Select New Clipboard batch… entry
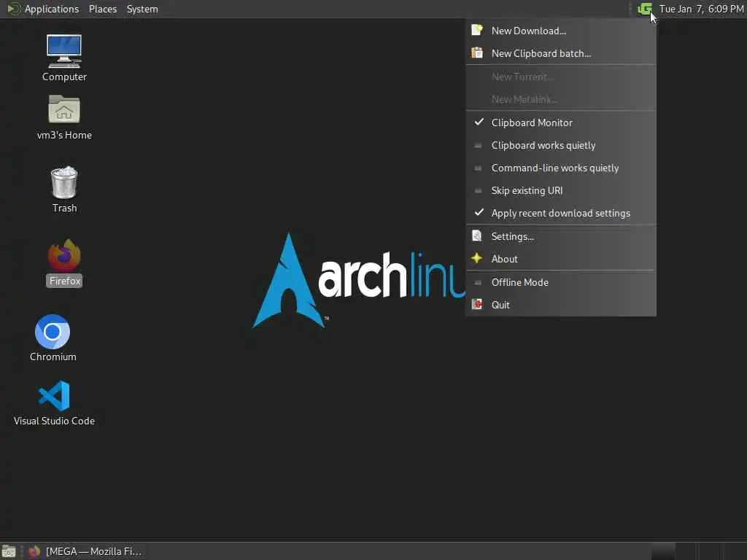 [561, 53]
